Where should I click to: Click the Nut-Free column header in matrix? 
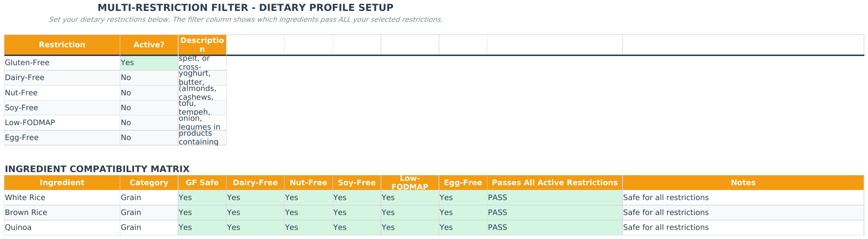click(x=309, y=183)
